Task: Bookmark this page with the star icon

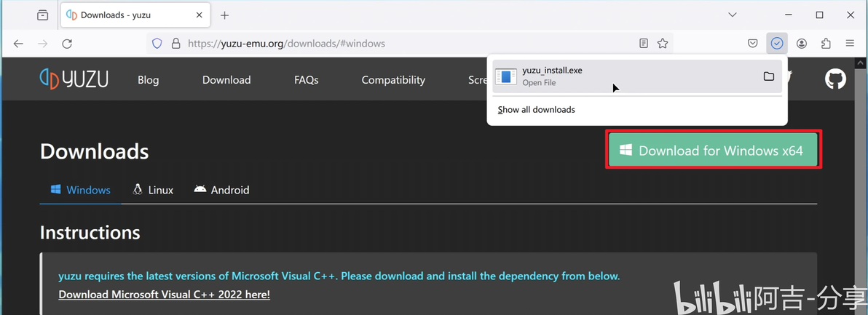Action: tap(663, 44)
